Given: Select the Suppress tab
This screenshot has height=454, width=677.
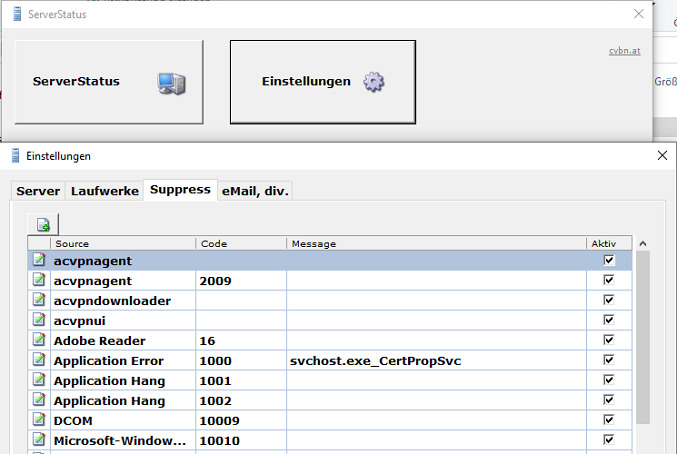Looking at the screenshot, I should coord(180,190).
